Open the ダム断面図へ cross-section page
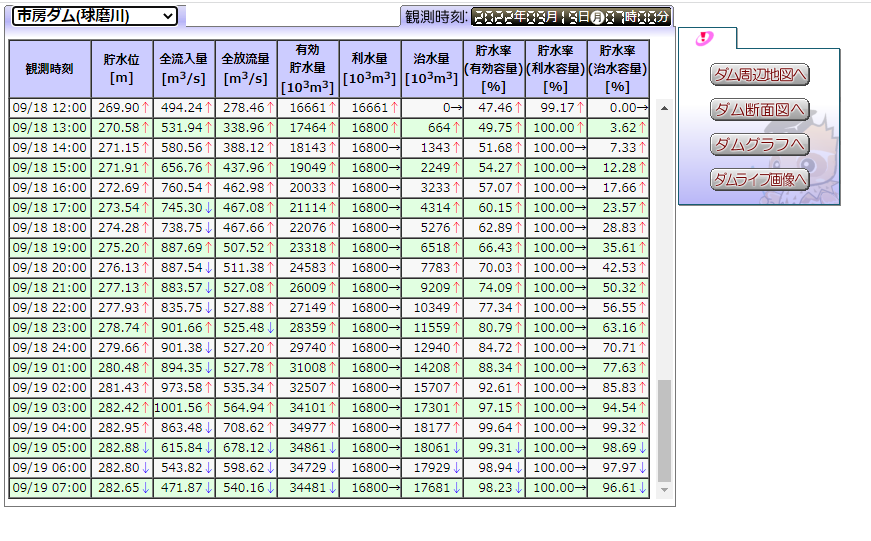Screen dimensions: 871x541 tap(759, 110)
